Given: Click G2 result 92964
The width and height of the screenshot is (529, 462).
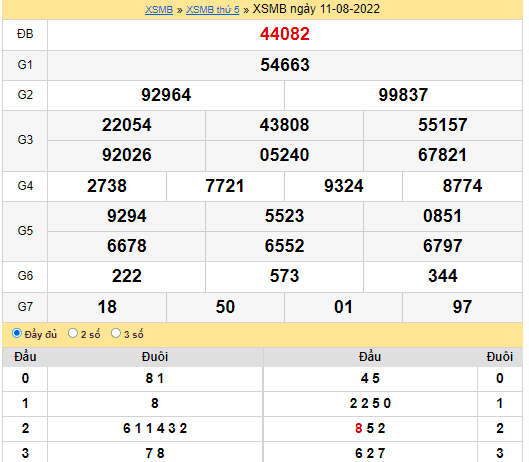Looking at the screenshot, I should coord(166,95).
